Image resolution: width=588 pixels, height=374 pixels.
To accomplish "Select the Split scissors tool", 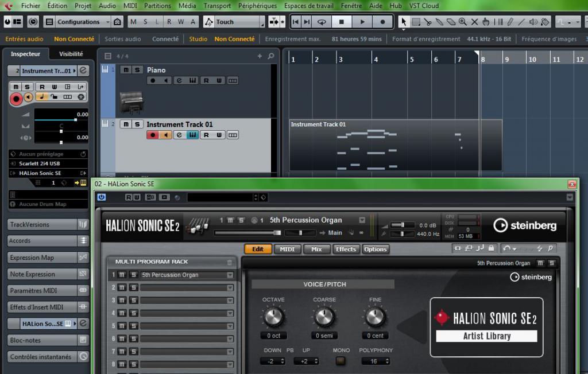I will [x=427, y=22].
